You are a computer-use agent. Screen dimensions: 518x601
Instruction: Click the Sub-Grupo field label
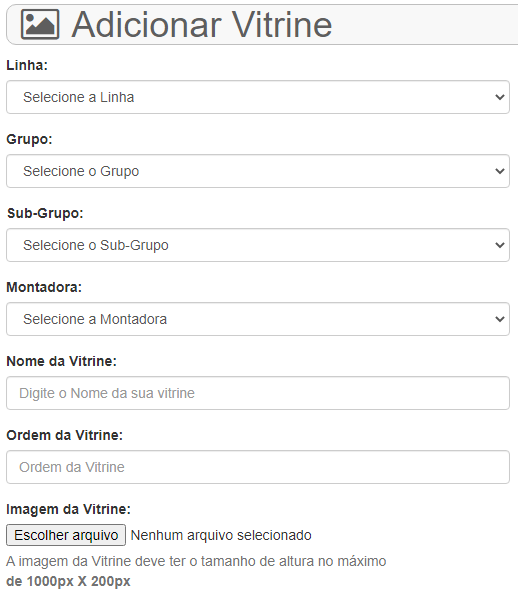[45, 213]
